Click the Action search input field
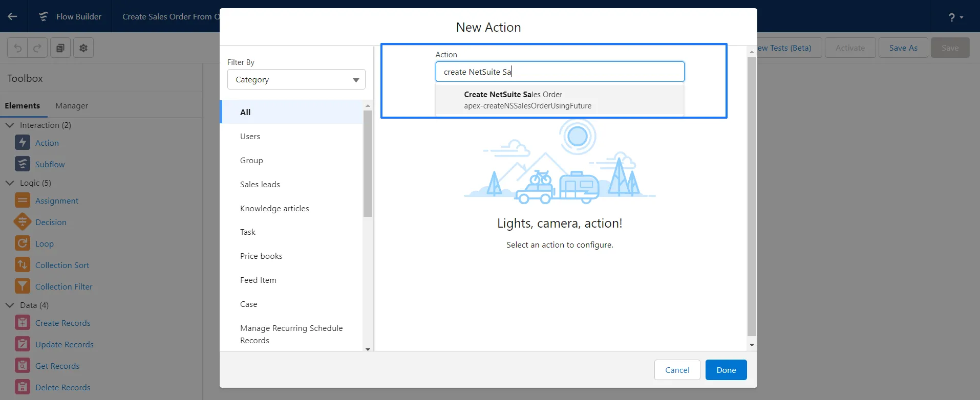 (560, 72)
